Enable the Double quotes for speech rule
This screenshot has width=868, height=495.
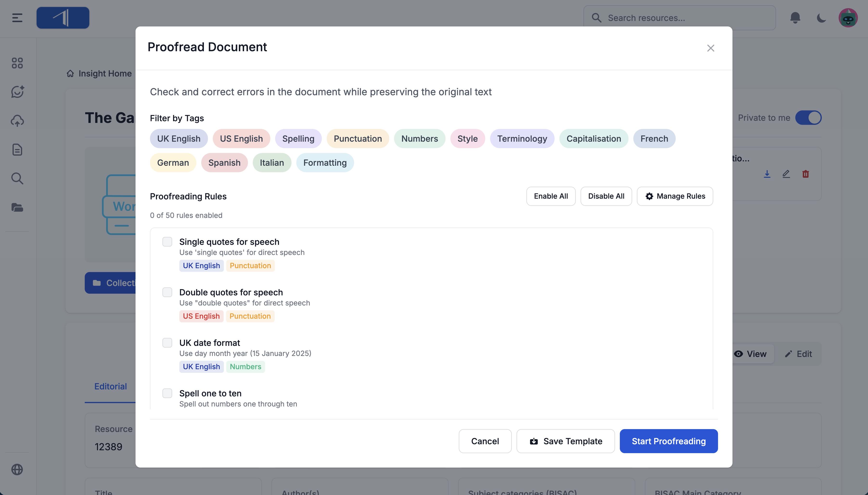click(167, 292)
